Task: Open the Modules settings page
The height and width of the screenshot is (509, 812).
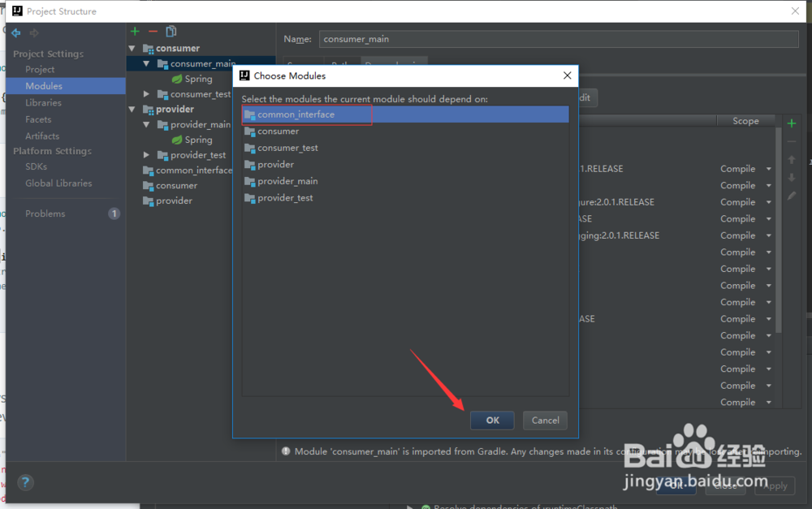Action: click(x=66, y=86)
